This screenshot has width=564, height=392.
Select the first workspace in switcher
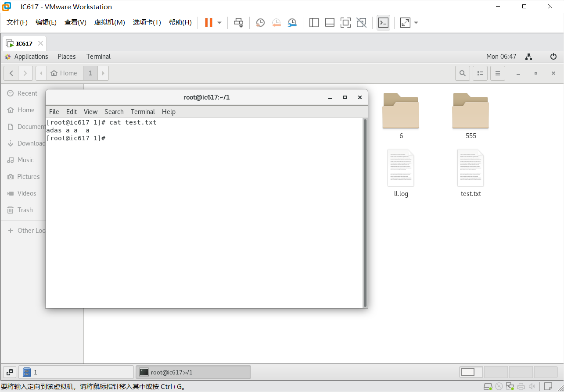tap(471, 372)
